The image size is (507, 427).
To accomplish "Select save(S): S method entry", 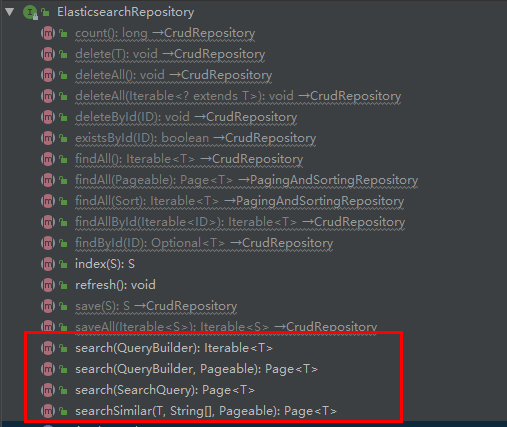I will click(156, 306).
